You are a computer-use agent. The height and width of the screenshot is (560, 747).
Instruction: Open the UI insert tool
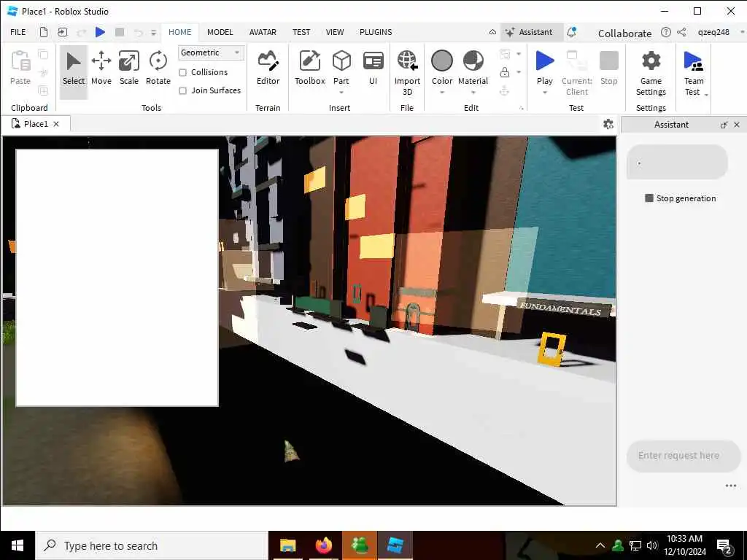pyautogui.click(x=373, y=69)
